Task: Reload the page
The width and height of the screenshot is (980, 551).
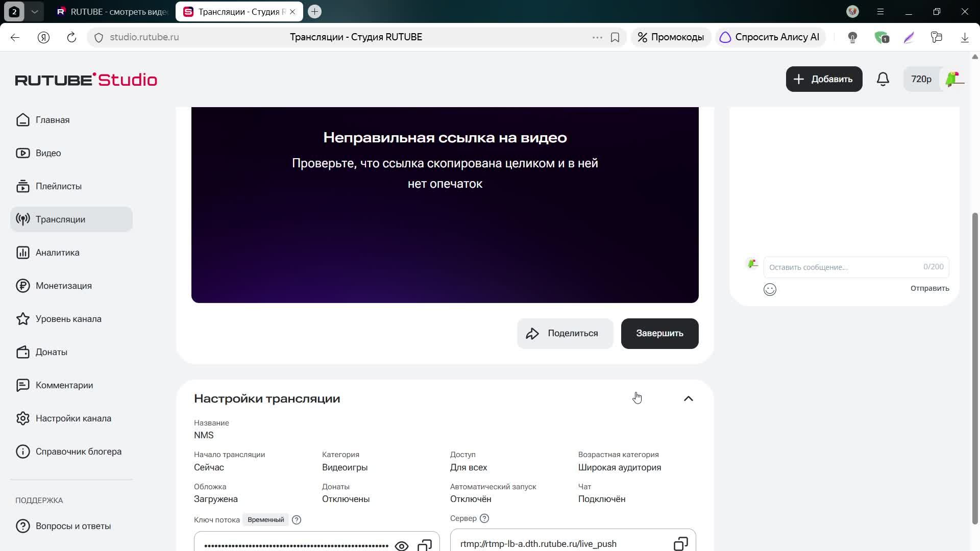Action: coord(71,37)
